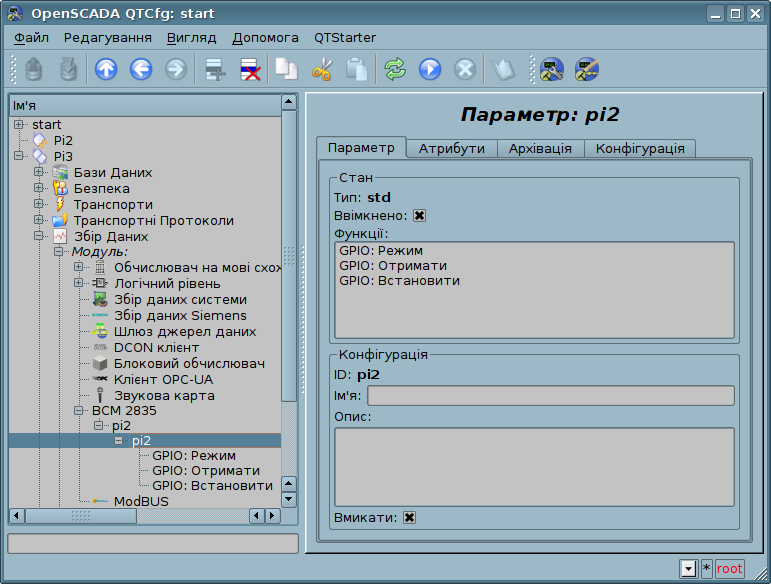Click the Sound card microphone icon in tree
771x584 pixels.
point(100,396)
